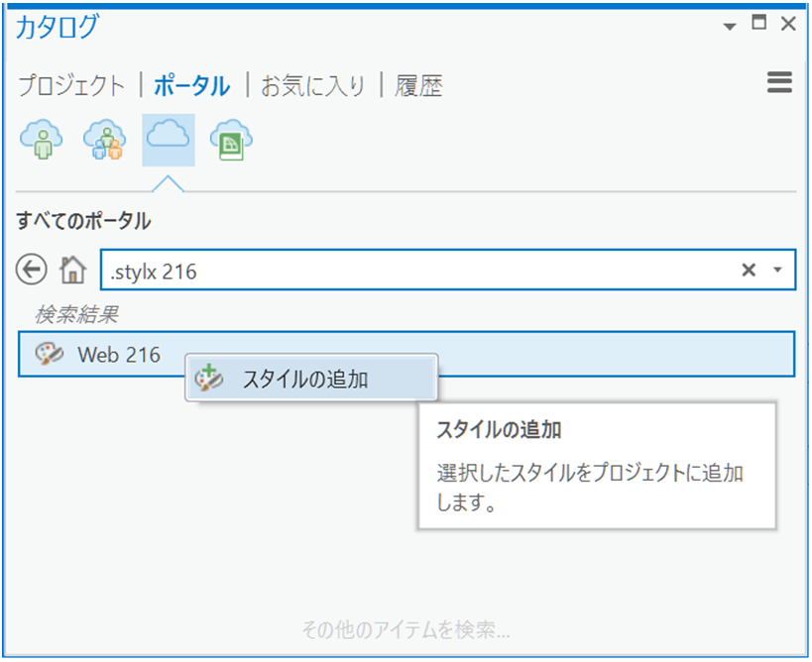Close the カタログ pane
812x662 pixels.
coord(788,23)
